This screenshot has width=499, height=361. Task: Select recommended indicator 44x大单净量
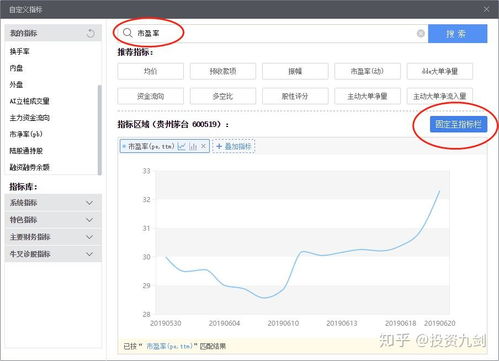(x=440, y=71)
